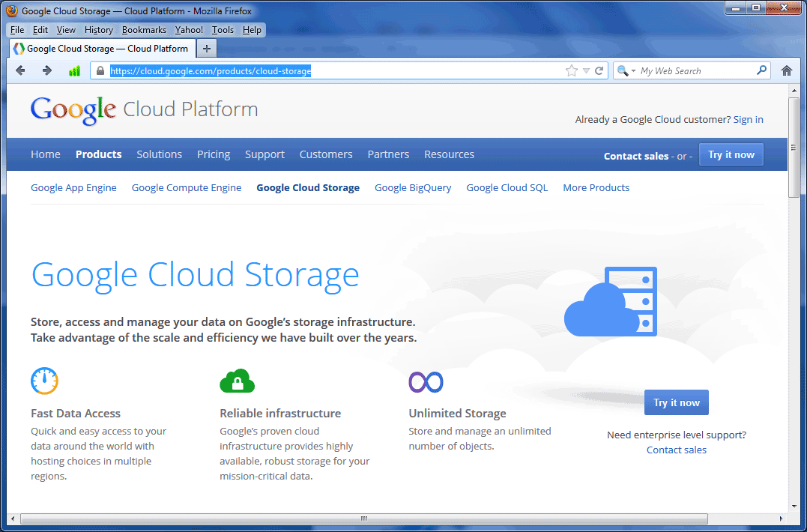Click the horizontal scrollbar thumb
807x532 pixels.
[364, 519]
